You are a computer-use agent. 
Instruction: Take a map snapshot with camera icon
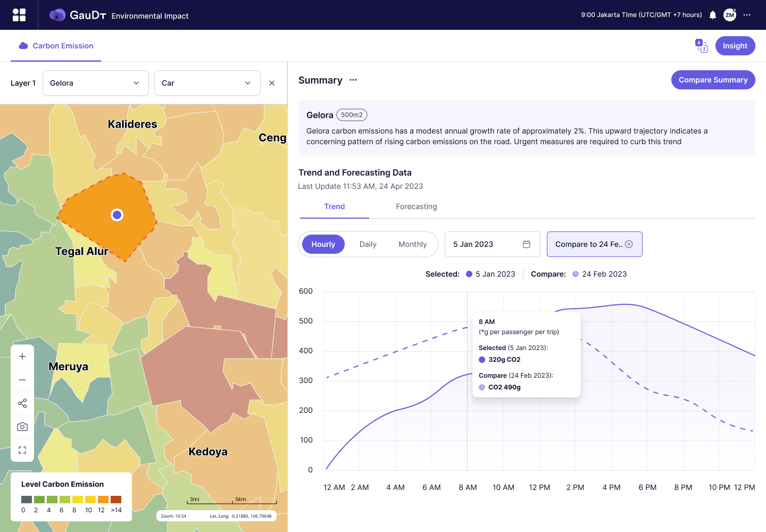click(22, 427)
